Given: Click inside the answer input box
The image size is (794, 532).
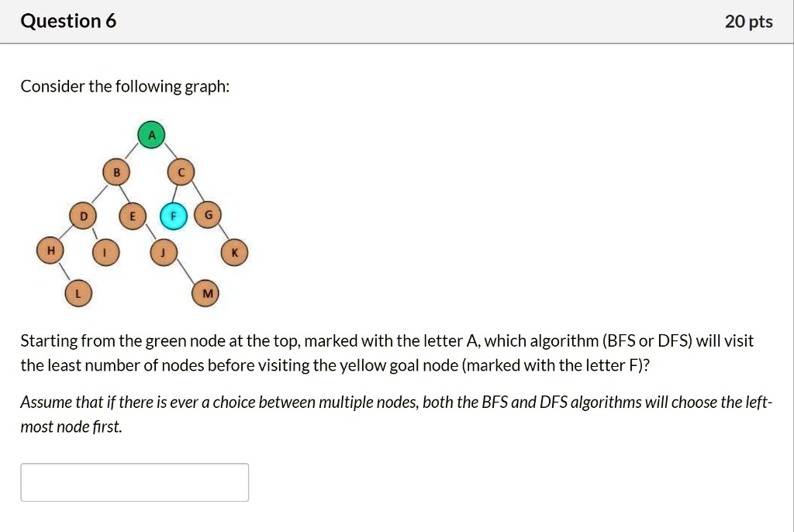Looking at the screenshot, I should click(x=134, y=481).
